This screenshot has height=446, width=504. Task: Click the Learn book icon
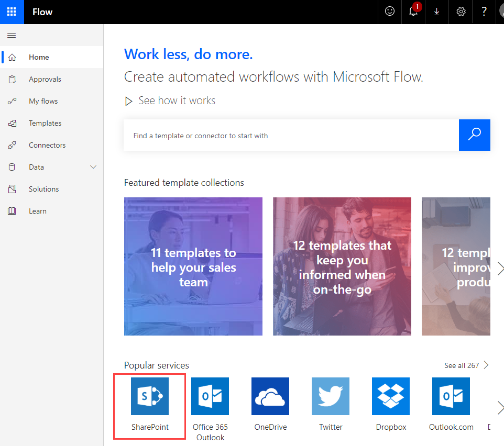coord(12,211)
